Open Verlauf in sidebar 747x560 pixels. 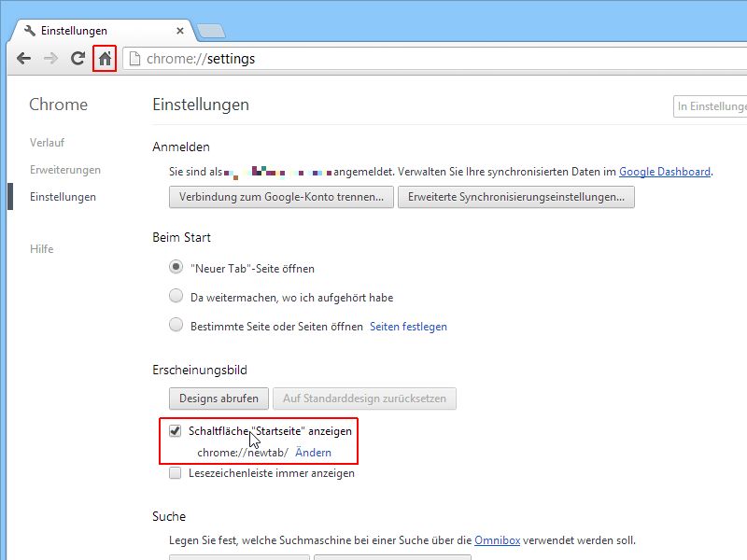47,143
